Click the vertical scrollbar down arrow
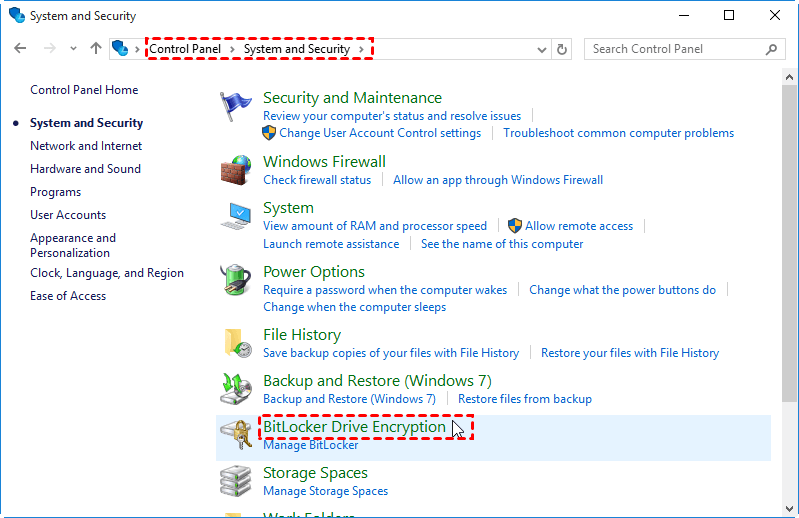This screenshot has width=799, height=518. click(790, 508)
